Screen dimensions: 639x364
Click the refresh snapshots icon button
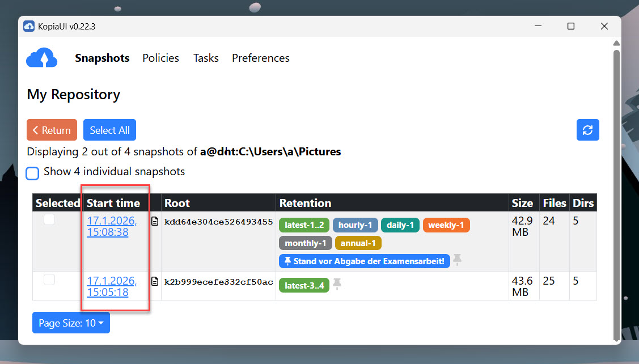(x=587, y=130)
